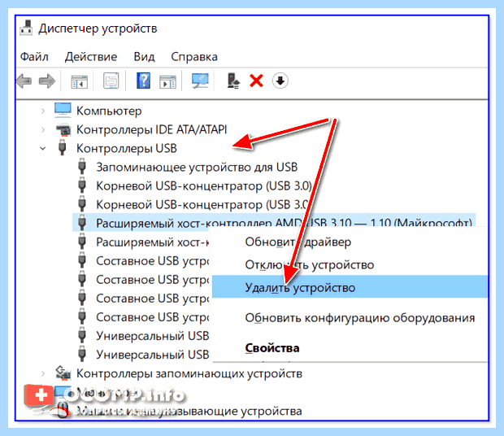The width and height of the screenshot is (504, 436).
Task: Select Контроллеры IDE ATA/ATAPI item
Action: click(x=151, y=129)
